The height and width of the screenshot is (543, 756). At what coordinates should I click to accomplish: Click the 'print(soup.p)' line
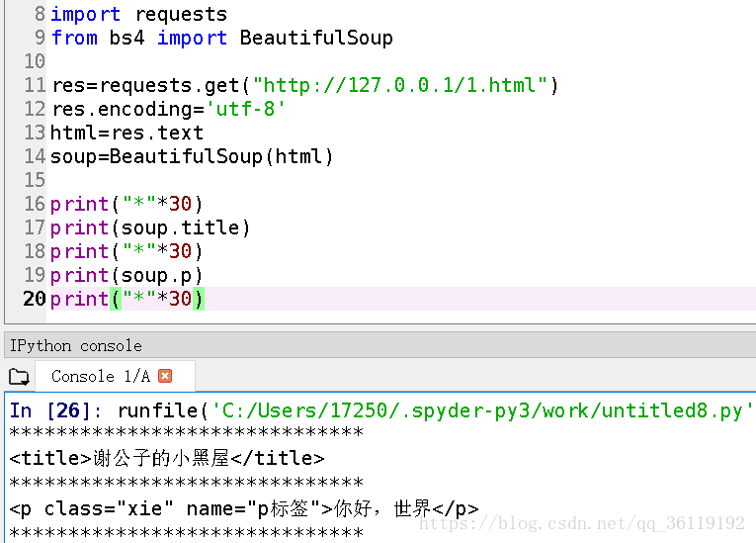coord(126,275)
